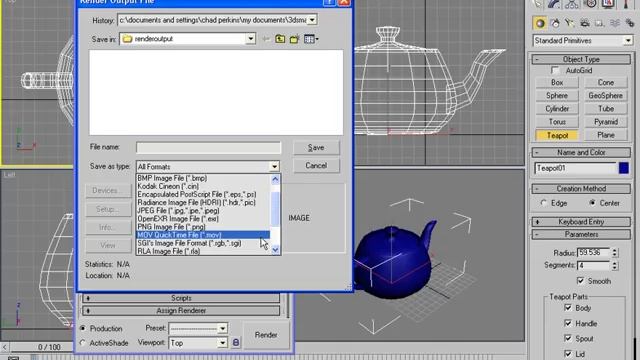Click the Cancel button
The height and width of the screenshot is (360, 640).
point(316,166)
